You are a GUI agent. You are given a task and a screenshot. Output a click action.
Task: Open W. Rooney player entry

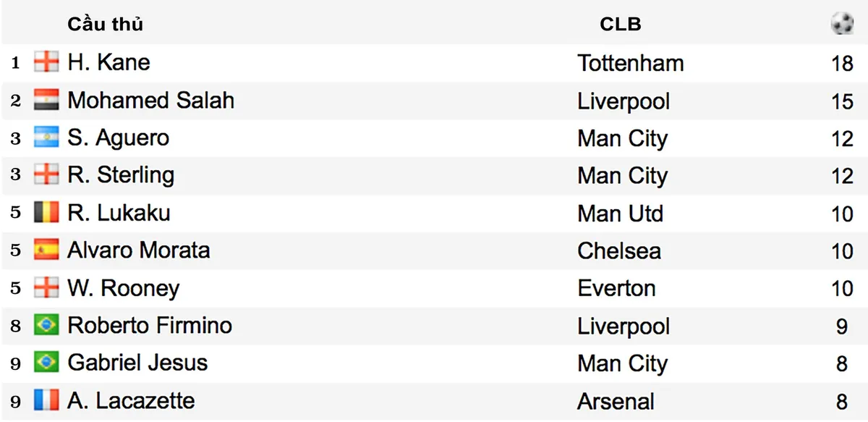tap(123, 288)
